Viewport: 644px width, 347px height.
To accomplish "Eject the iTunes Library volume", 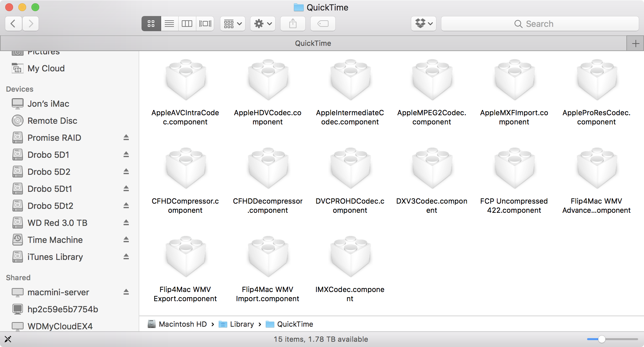I will pyautogui.click(x=126, y=257).
